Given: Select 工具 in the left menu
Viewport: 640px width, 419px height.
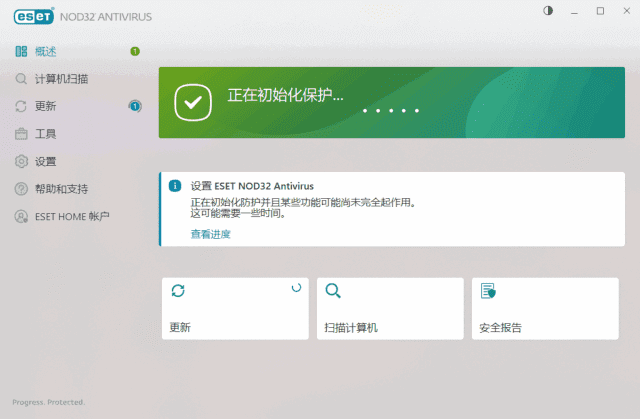Looking at the screenshot, I should pyautogui.click(x=46, y=134).
